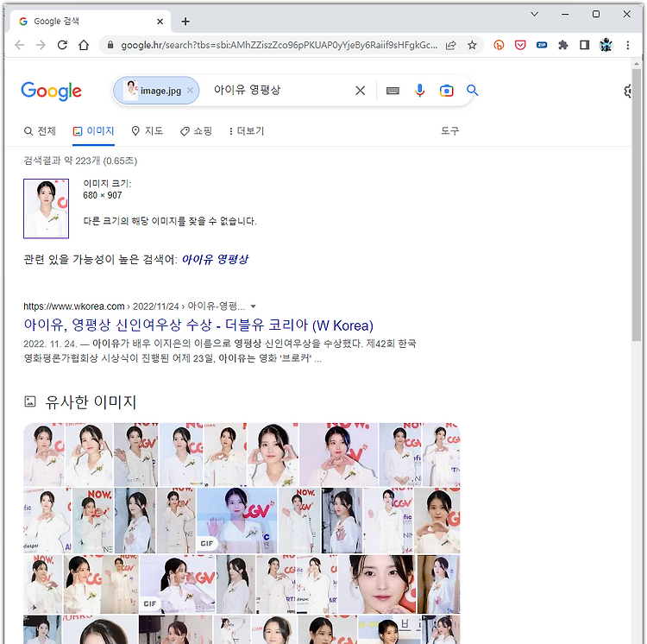The height and width of the screenshot is (644, 647).
Task: Open the browser home page
Action: click(x=84, y=45)
